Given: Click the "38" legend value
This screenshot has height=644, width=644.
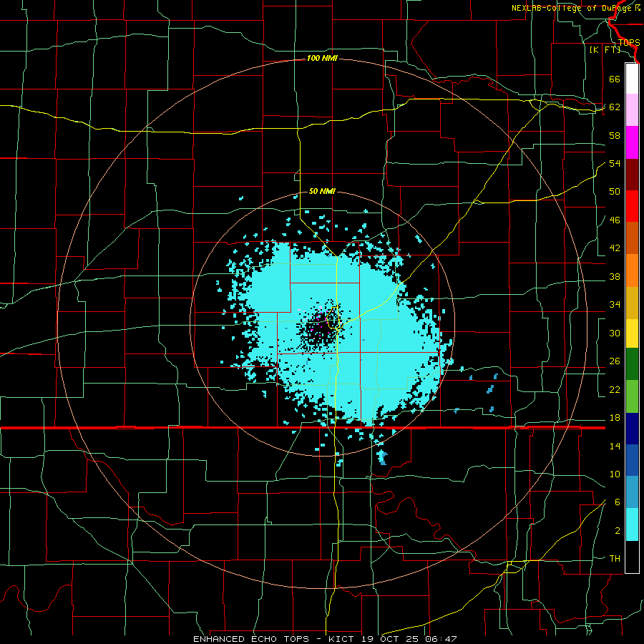Looking at the screenshot, I should point(615,277).
